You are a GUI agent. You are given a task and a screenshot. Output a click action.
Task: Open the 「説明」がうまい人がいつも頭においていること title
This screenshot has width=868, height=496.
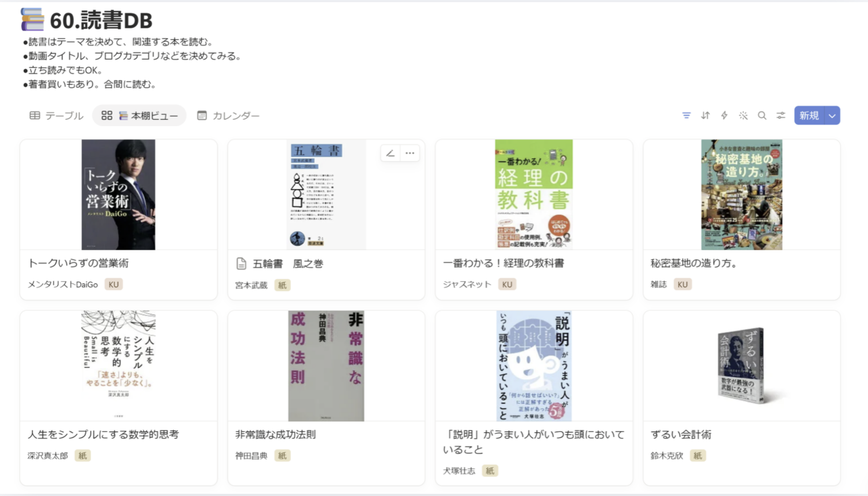point(534,442)
